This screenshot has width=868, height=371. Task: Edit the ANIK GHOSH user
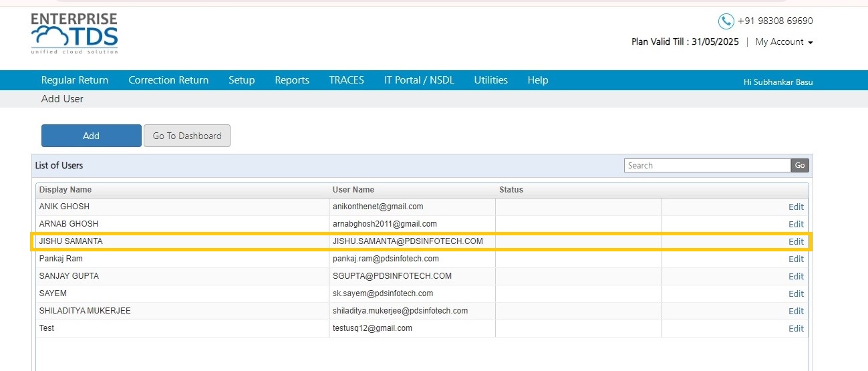coord(796,207)
